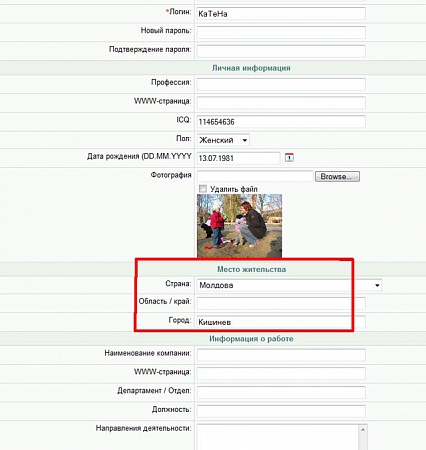426x450 pixels.
Task: Click the Фотография file path field
Action: 255,176
